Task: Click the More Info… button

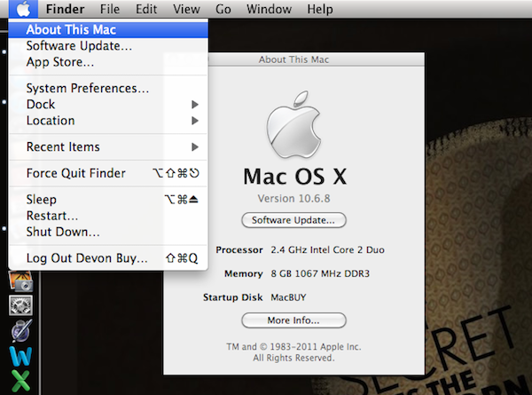Action: pos(293,320)
